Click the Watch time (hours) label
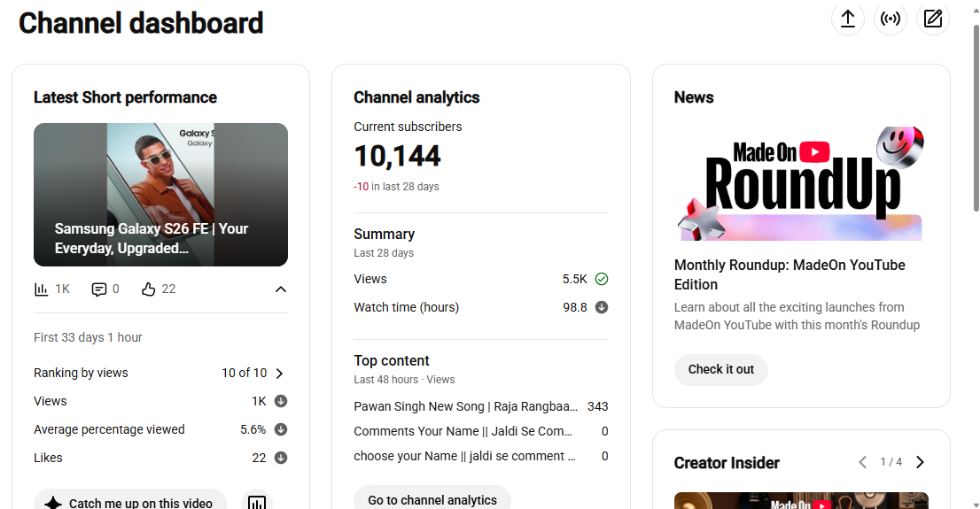The height and width of the screenshot is (509, 980). pyautogui.click(x=406, y=307)
